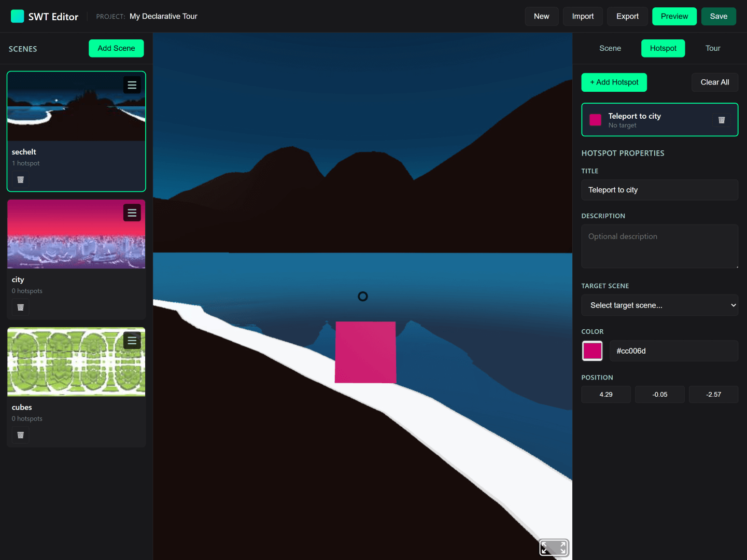Image resolution: width=747 pixels, height=560 pixels.
Task: Open the sechelt scene hamburger menu
Action: [132, 85]
